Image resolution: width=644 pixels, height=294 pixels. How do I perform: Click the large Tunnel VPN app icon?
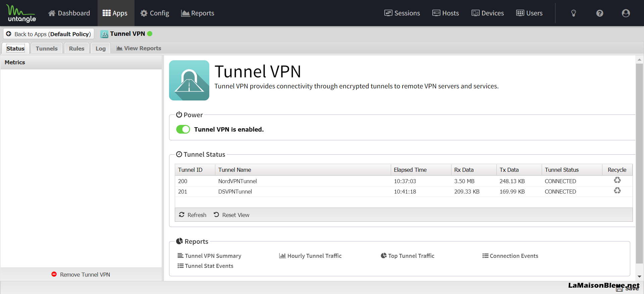pos(189,80)
